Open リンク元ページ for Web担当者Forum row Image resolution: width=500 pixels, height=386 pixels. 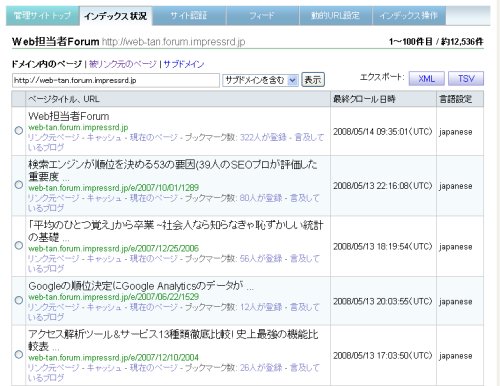pos(54,137)
